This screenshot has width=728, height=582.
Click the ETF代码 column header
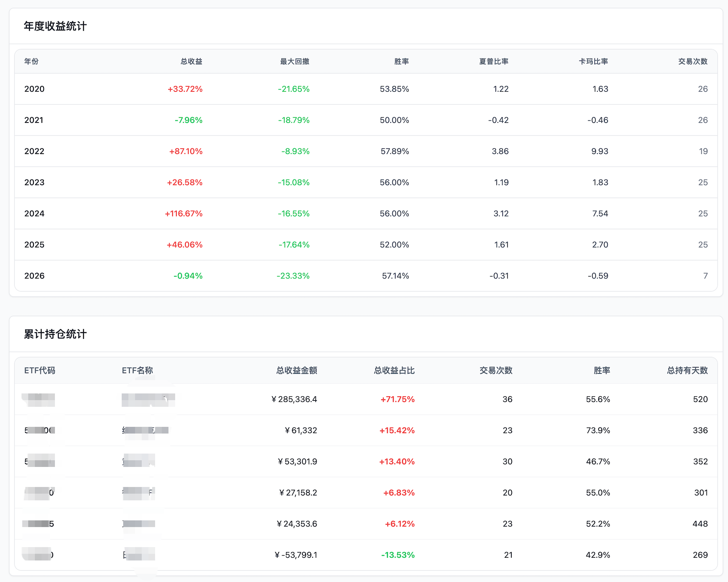pos(39,370)
